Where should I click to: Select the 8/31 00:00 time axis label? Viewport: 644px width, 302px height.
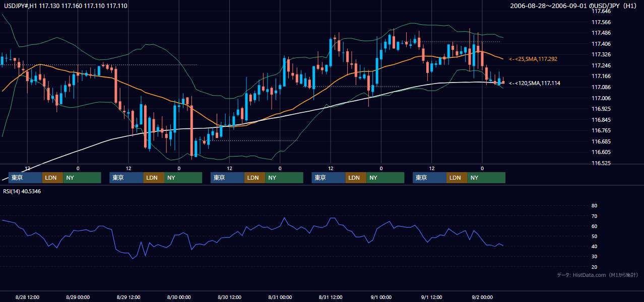coord(280,297)
